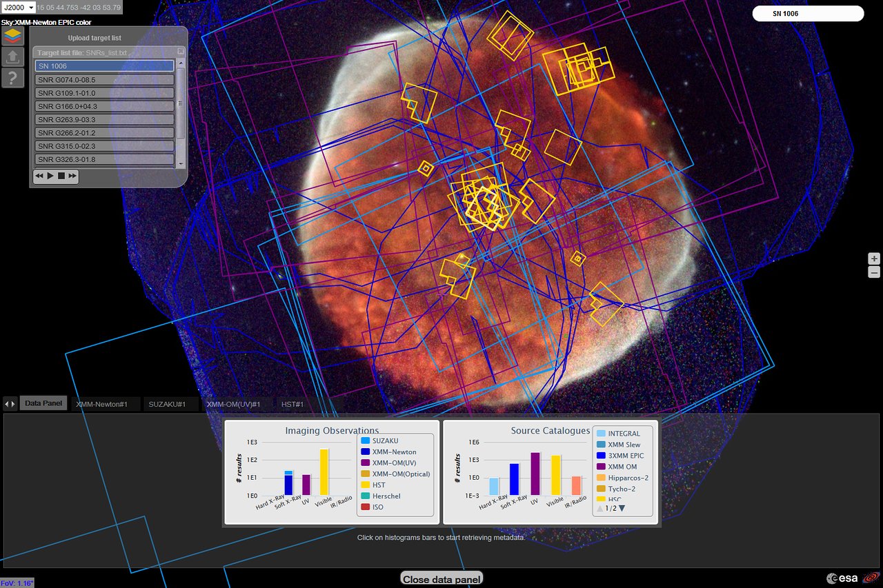Image resolution: width=883 pixels, height=588 pixels.
Task: Open the J2000 coordinate frame dropdown
Action: pos(19,8)
